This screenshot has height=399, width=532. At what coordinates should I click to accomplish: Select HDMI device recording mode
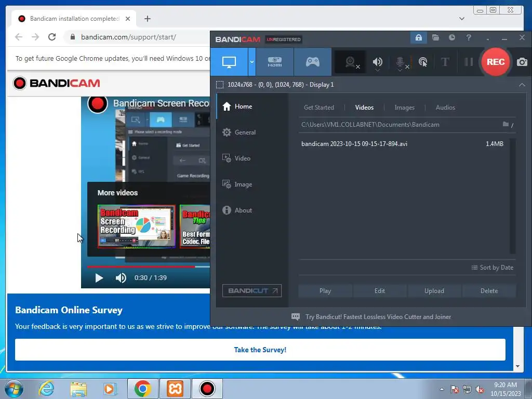[275, 62]
